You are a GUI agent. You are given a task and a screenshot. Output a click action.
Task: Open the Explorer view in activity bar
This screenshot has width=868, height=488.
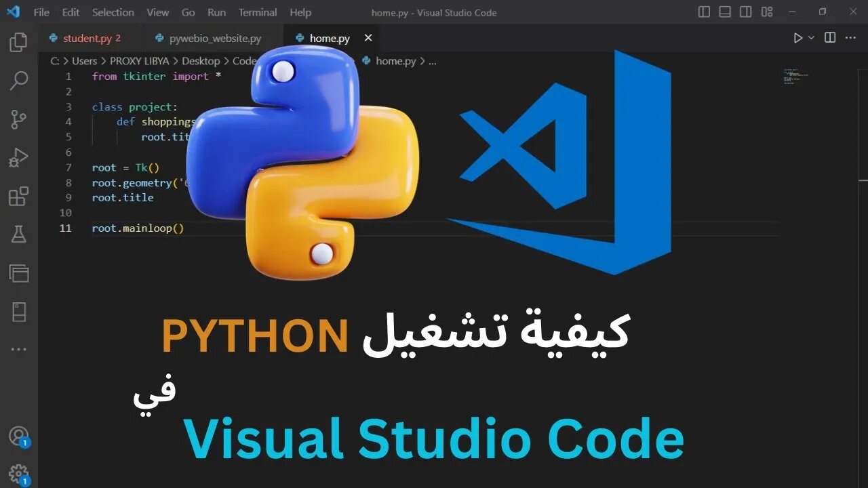tap(18, 42)
